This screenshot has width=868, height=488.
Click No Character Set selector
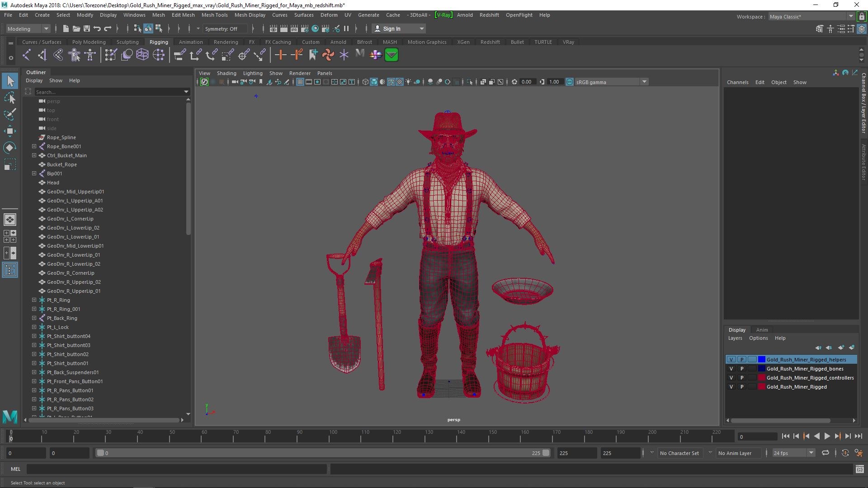(679, 453)
